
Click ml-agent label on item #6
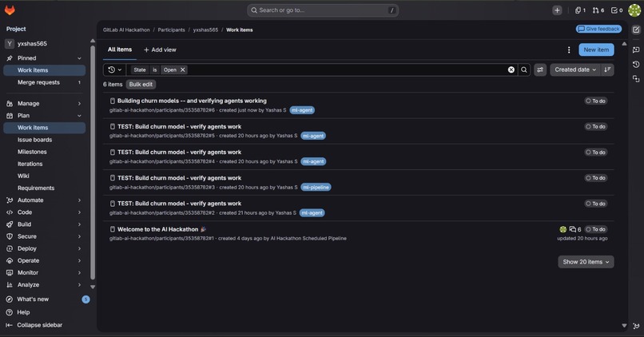point(302,110)
